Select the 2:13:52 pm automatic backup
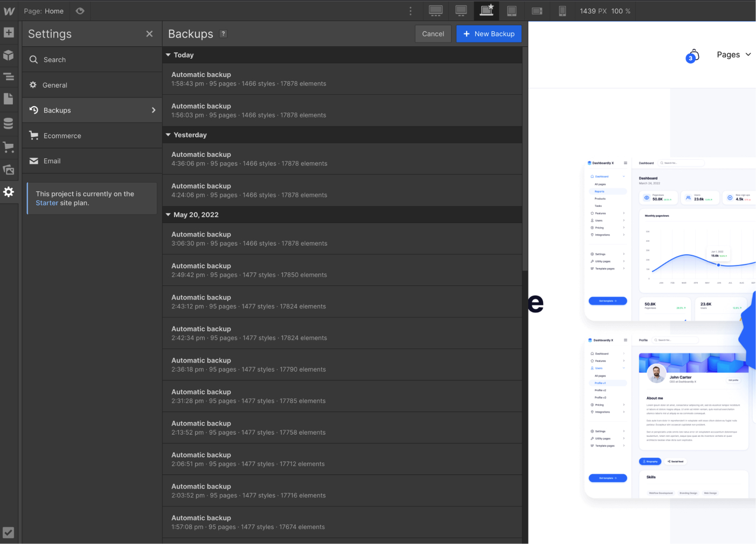756x544 pixels. (x=342, y=428)
